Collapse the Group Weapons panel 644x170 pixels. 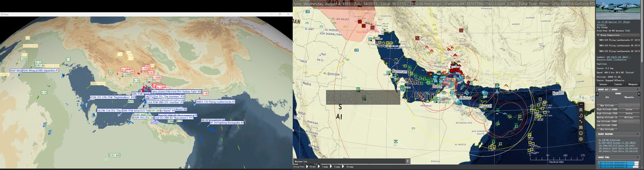(x=638, y=134)
